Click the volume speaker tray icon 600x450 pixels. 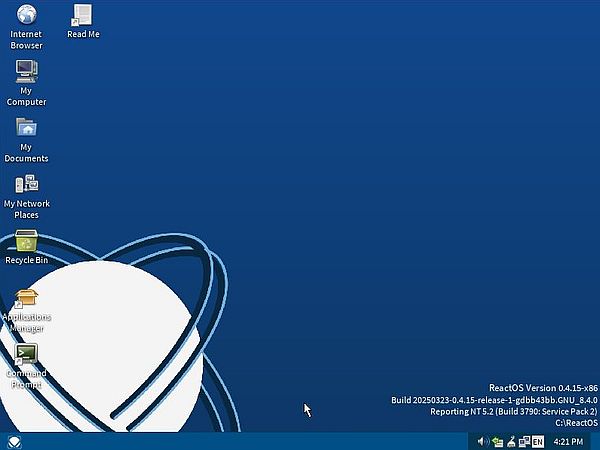click(482, 441)
